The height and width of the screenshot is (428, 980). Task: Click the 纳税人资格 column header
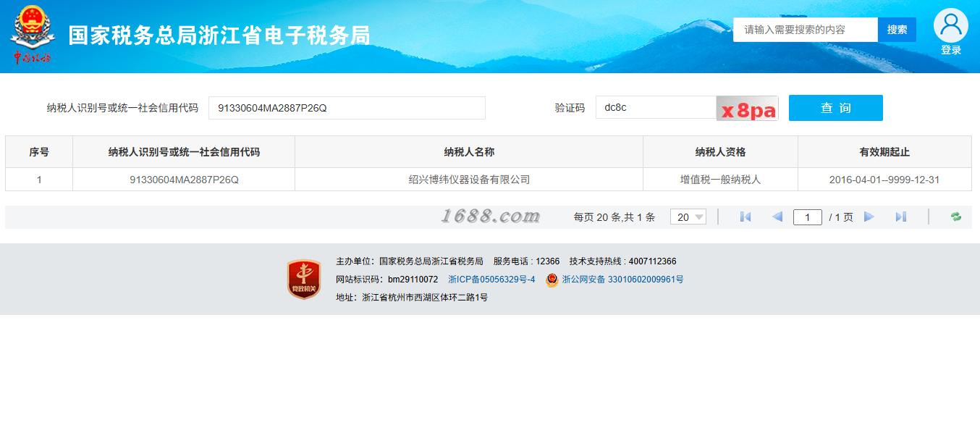point(720,152)
